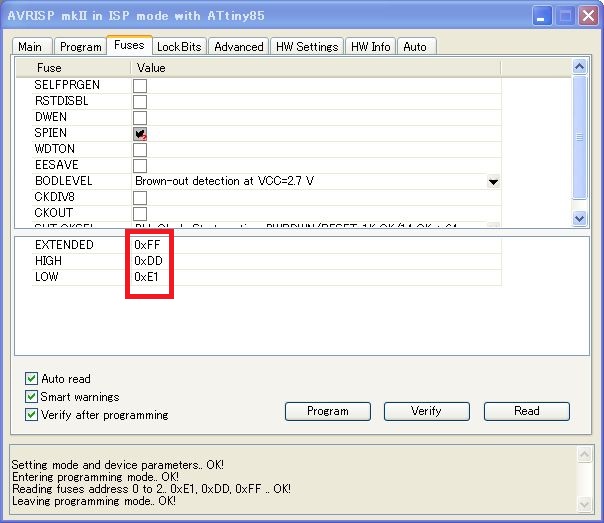This screenshot has width=604, height=523.
Task: Click the 'Reading fuses address' log line
Action: point(151,489)
